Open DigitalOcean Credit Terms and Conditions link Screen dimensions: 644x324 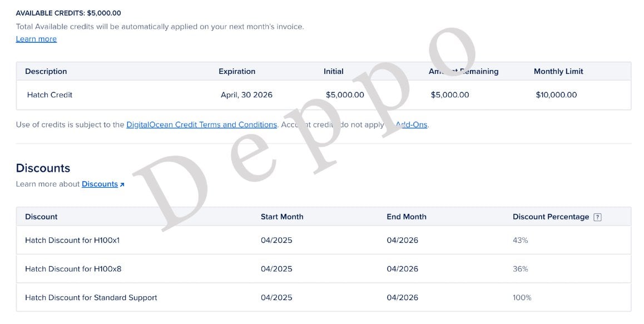click(x=202, y=124)
